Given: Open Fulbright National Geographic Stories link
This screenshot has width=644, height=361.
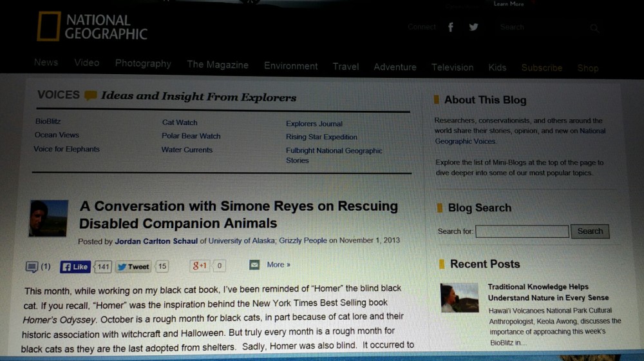Looking at the screenshot, I should tap(334, 155).
